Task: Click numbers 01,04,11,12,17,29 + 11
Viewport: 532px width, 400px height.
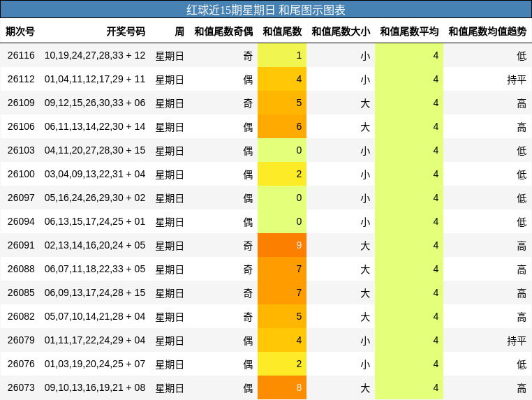Action: [95, 79]
